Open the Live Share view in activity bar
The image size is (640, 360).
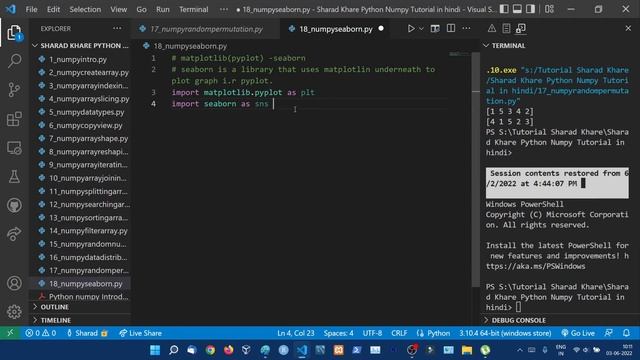tap(14, 234)
